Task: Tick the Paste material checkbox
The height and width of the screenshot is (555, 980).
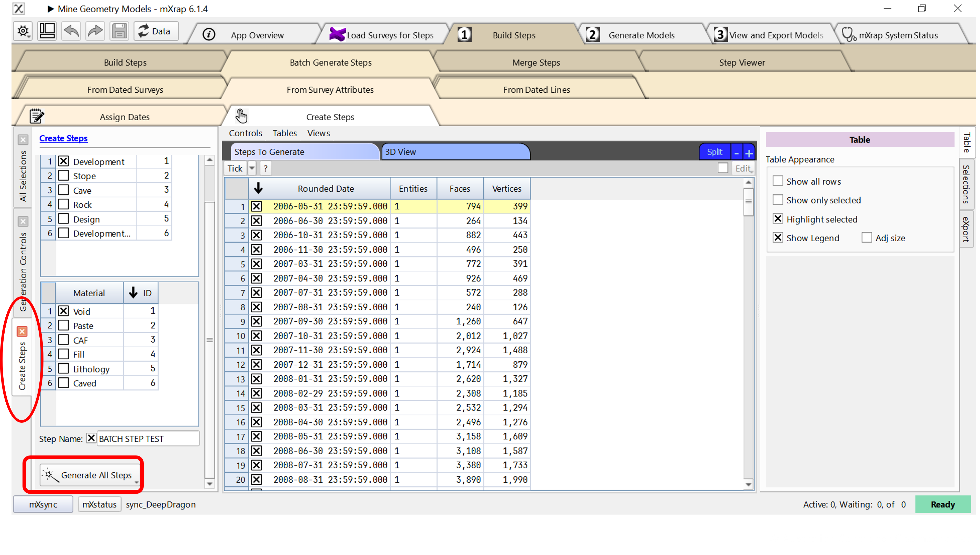Action: coord(64,325)
